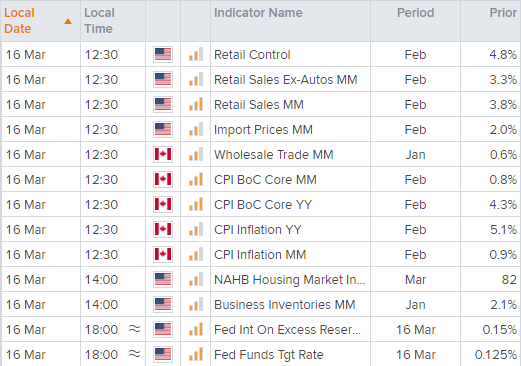Click importance bars icon for CPI BoC Core YY
This screenshot has height=366, width=521.
196,204
